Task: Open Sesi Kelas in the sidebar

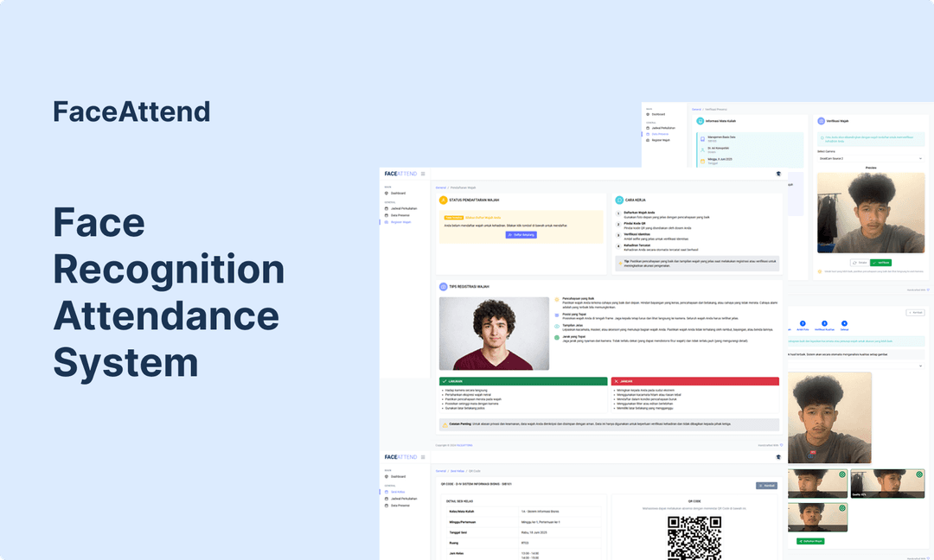Action: pos(398,492)
